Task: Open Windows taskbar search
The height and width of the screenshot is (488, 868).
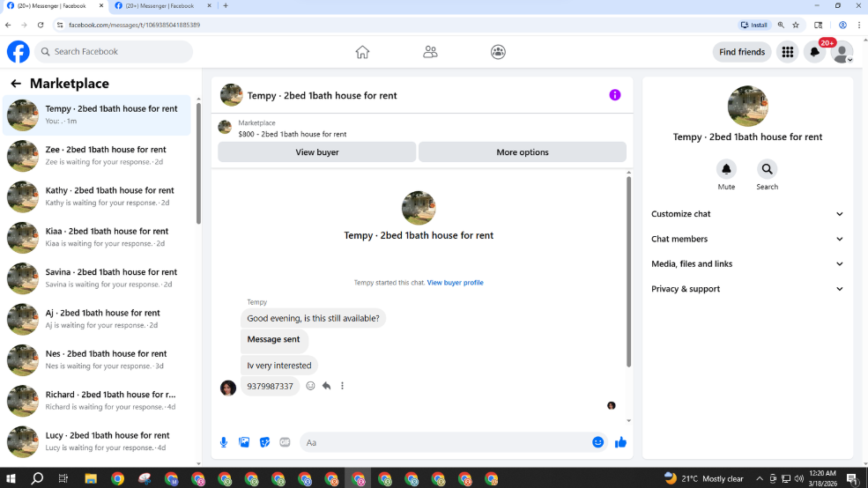Action: click(37, 478)
